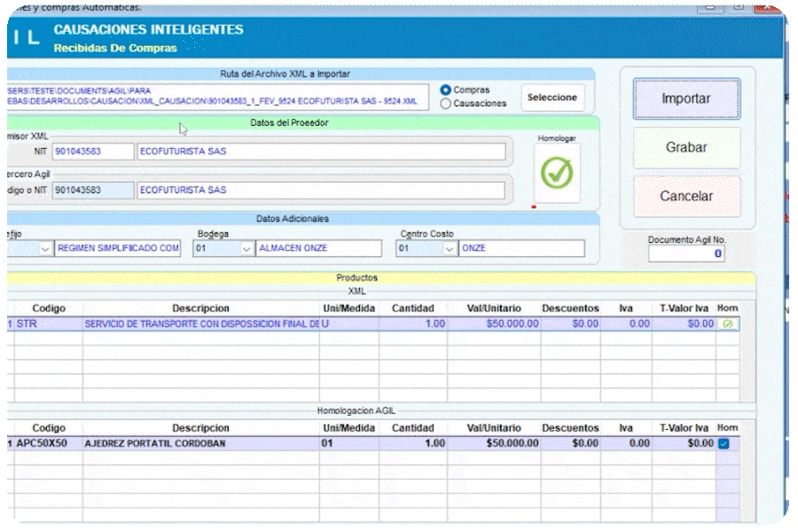The width and height of the screenshot is (798, 532).
Task: Click the Emisor XML NIT field
Action: [92, 152]
